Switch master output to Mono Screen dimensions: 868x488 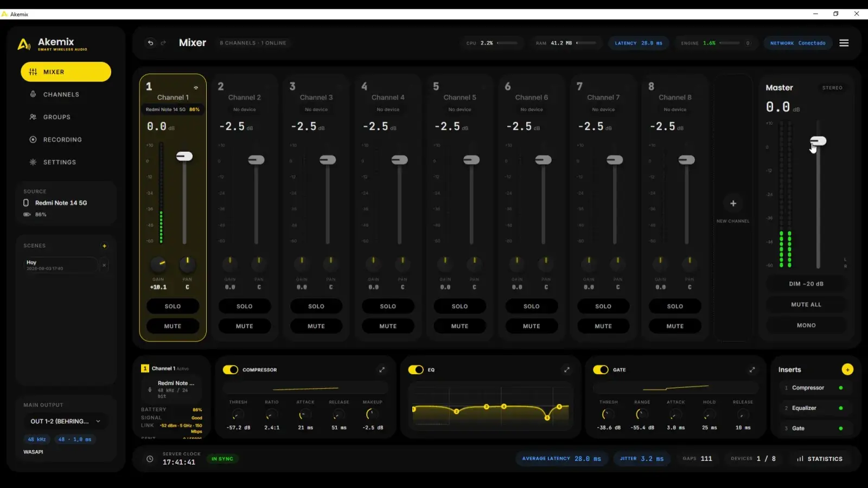(x=806, y=325)
